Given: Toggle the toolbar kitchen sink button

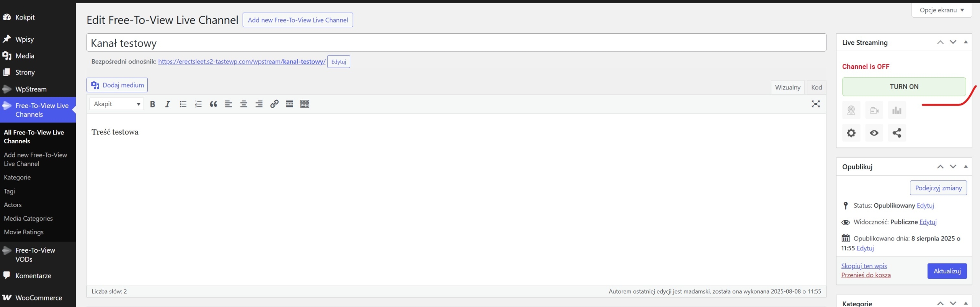Looking at the screenshot, I should tap(305, 104).
